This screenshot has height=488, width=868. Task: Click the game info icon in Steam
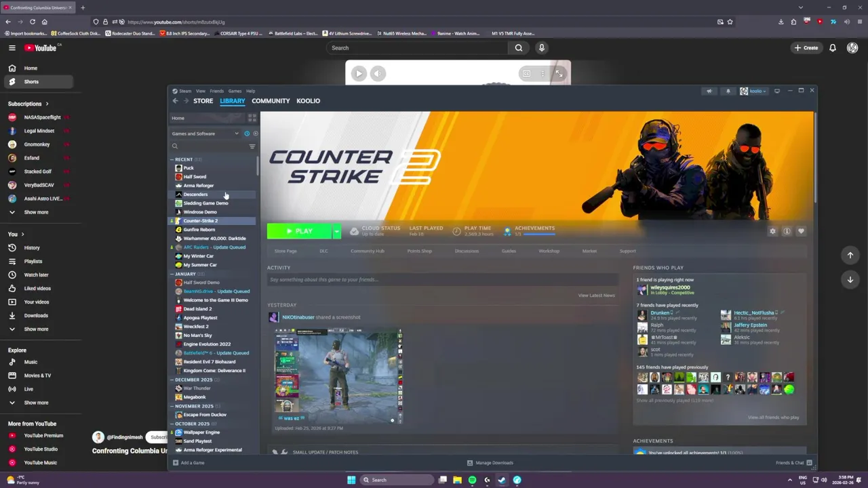pyautogui.click(x=787, y=231)
